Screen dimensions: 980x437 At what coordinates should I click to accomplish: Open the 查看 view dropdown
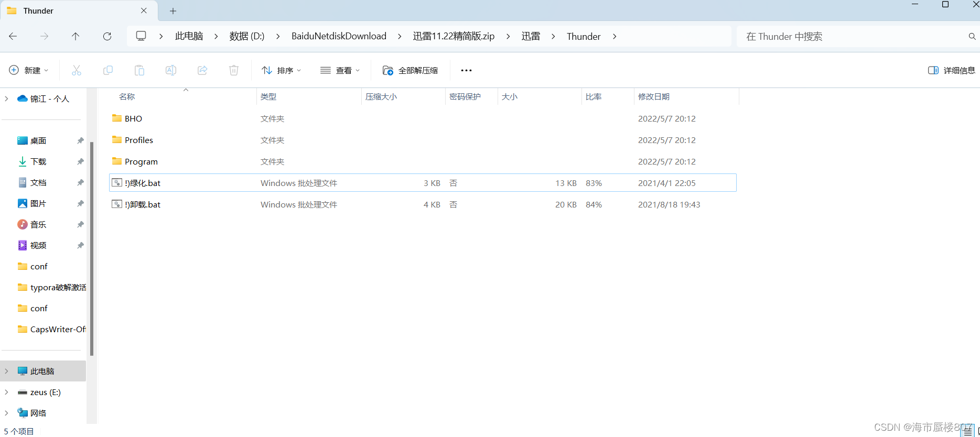(x=340, y=70)
